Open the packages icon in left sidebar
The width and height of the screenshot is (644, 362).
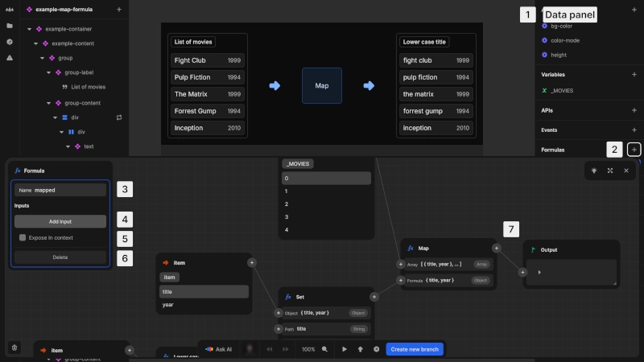point(10,42)
